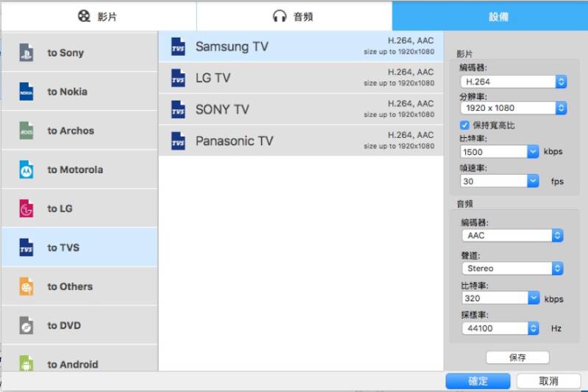Image resolution: width=588 pixels, height=392 pixels.
Task: Switch to the 影片 tab
Action: [98, 16]
